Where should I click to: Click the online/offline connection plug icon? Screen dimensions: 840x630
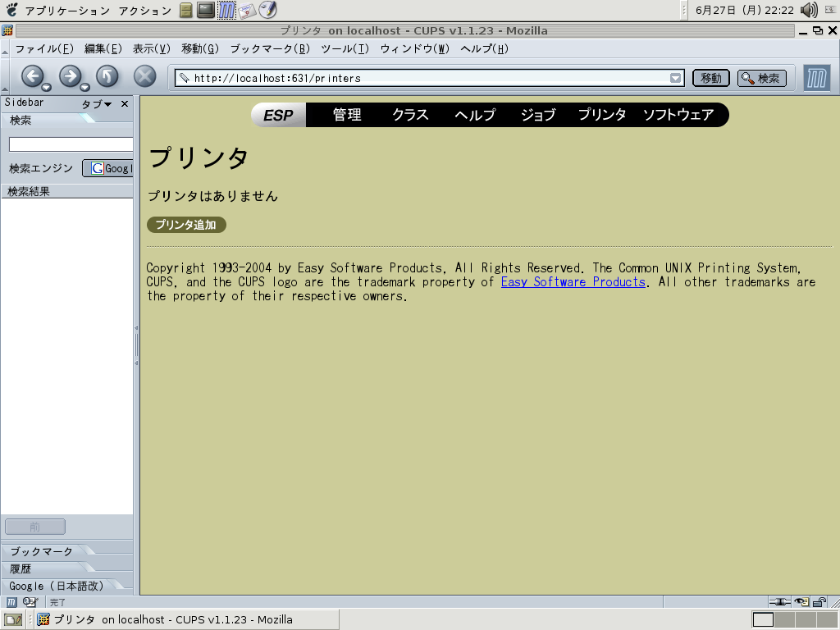coord(779,602)
